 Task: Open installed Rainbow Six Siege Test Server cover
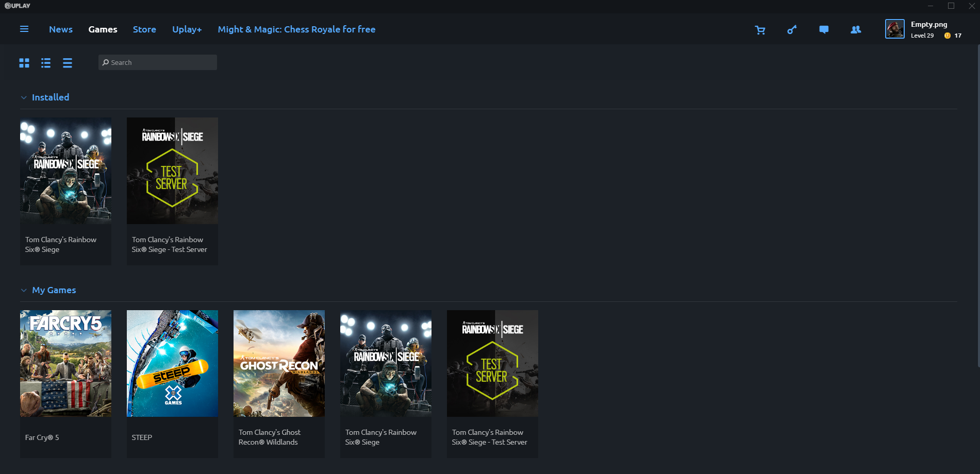pos(172,171)
